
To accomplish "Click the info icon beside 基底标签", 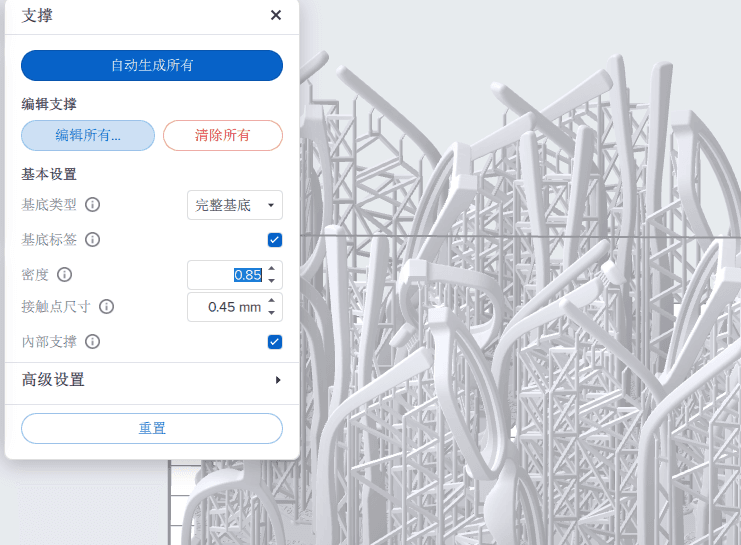I will 93,240.
